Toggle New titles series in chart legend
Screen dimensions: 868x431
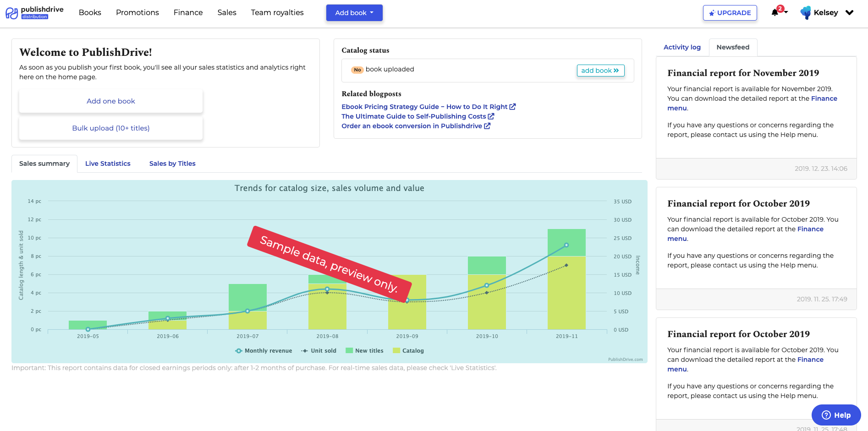(364, 351)
